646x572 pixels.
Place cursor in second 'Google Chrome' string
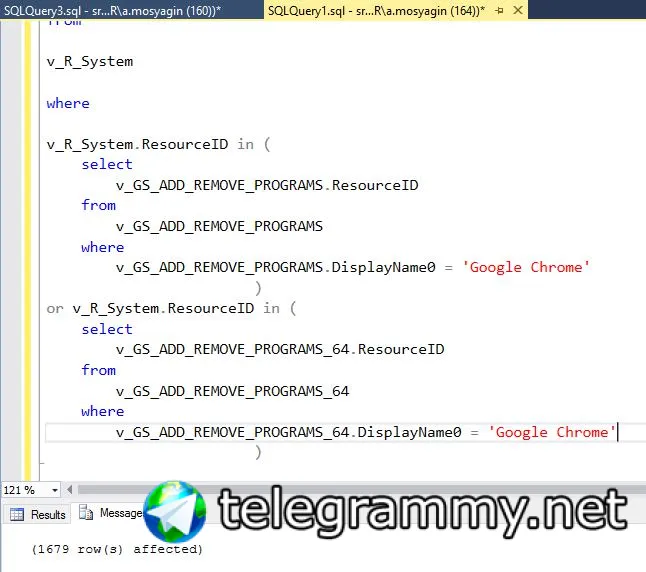[552, 432]
